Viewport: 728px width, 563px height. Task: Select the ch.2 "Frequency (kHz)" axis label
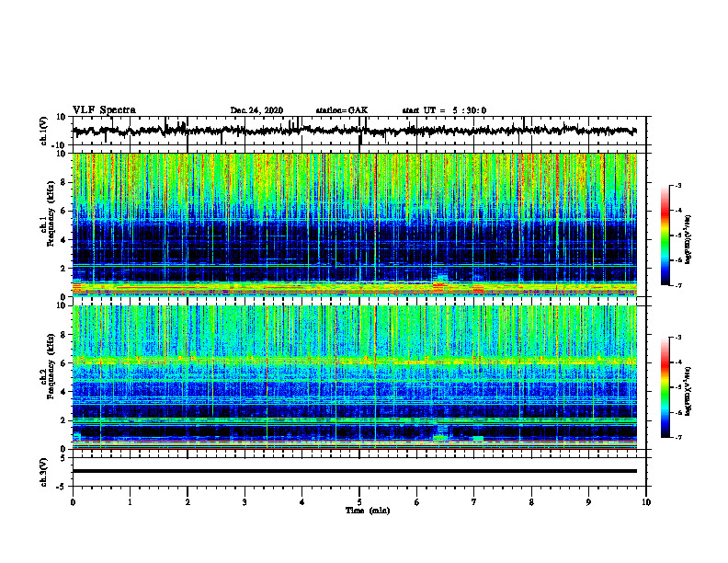[51, 366]
